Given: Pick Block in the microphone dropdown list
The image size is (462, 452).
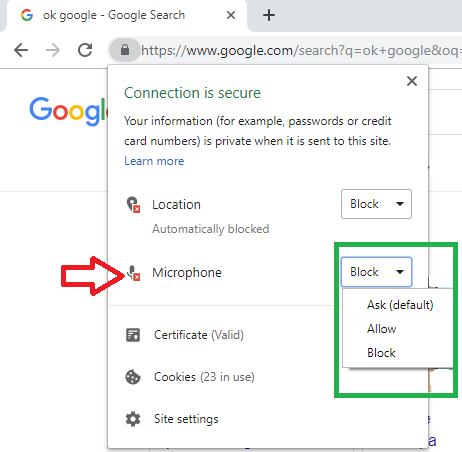Looking at the screenshot, I should tap(381, 353).
